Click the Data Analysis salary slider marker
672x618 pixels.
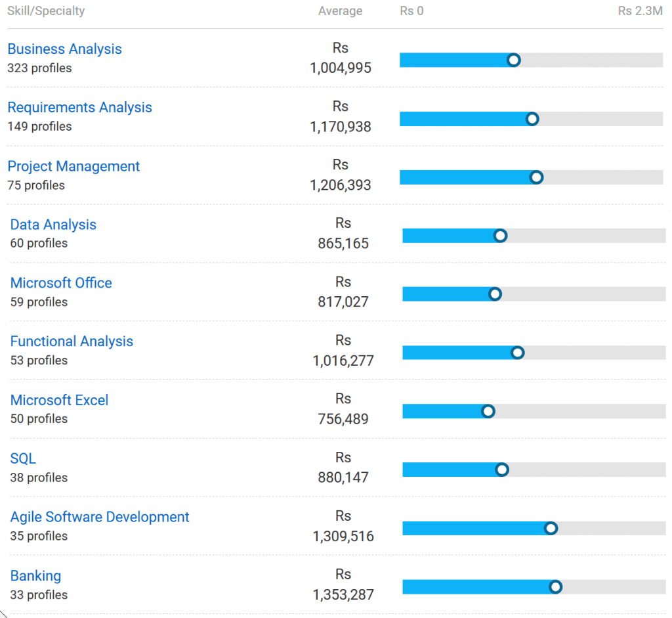tap(500, 236)
